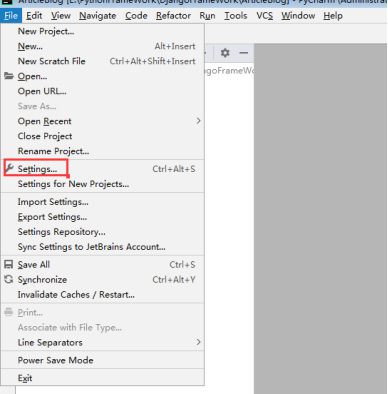Select the Open... menu entry
Viewport: 388px width, 394px height.
[103, 76]
